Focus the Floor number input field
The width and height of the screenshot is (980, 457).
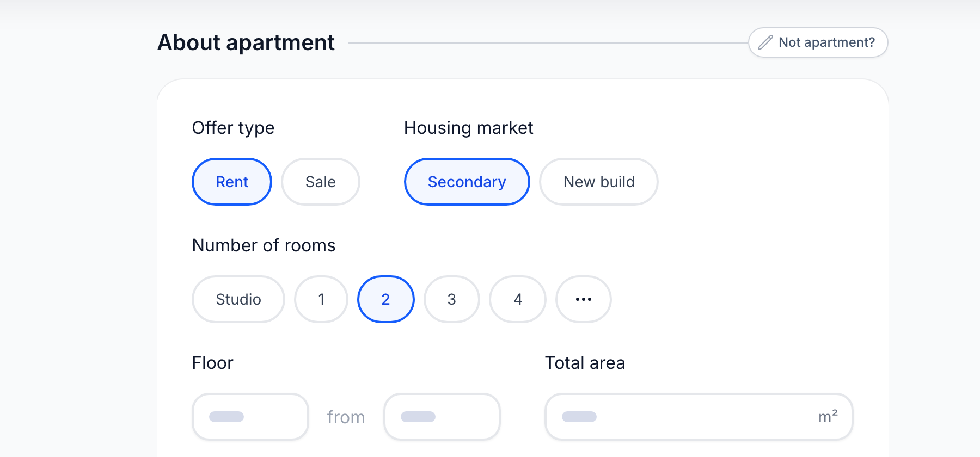coord(250,417)
